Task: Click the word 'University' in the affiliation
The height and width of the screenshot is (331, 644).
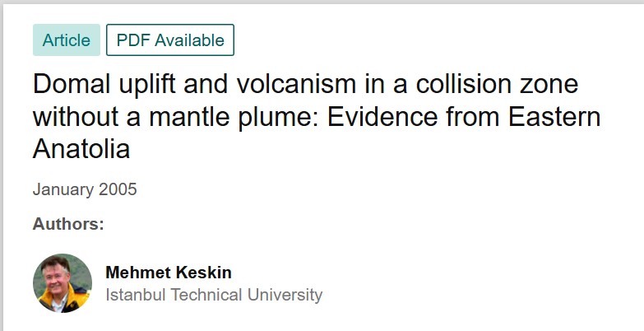Action: coord(286,295)
